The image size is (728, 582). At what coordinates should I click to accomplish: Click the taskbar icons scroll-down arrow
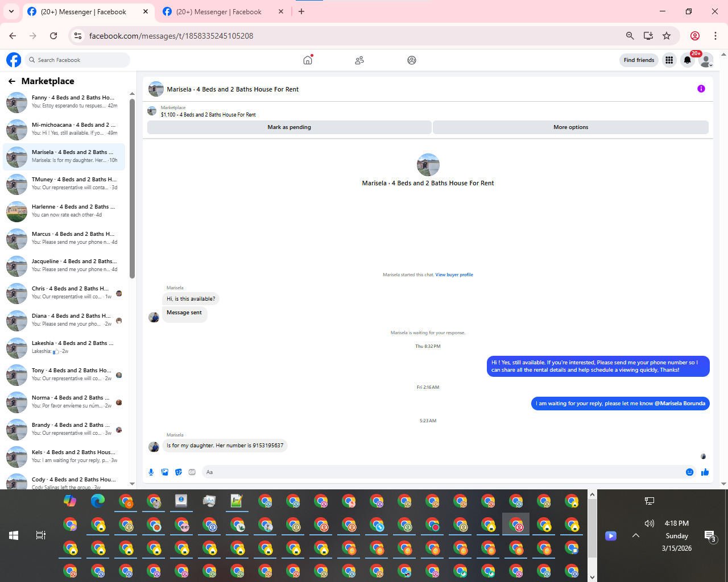click(x=592, y=577)
